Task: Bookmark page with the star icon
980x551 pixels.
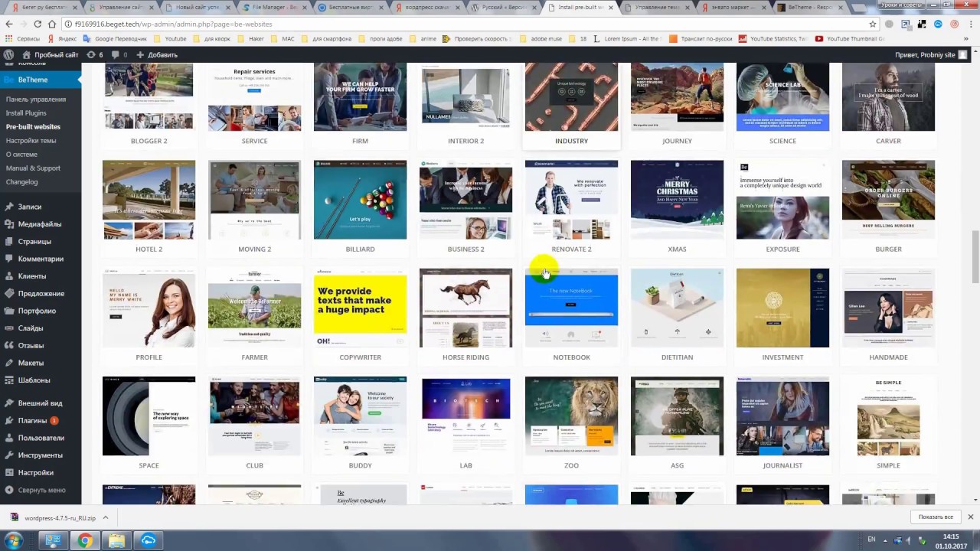Action: [x=872, y=24]
